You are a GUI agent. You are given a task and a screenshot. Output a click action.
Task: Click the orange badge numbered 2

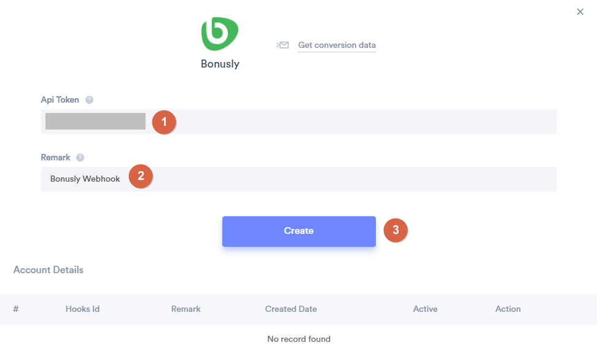pyautogui.click(x=141, y=177)
